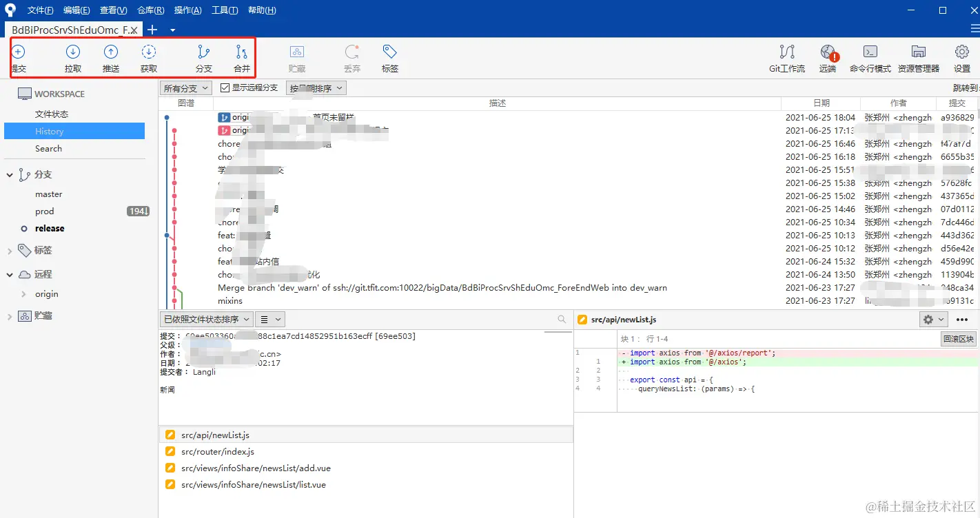
Task: Select commit dated 2021-06-25 16:18
Action: [x=569, y=157]
